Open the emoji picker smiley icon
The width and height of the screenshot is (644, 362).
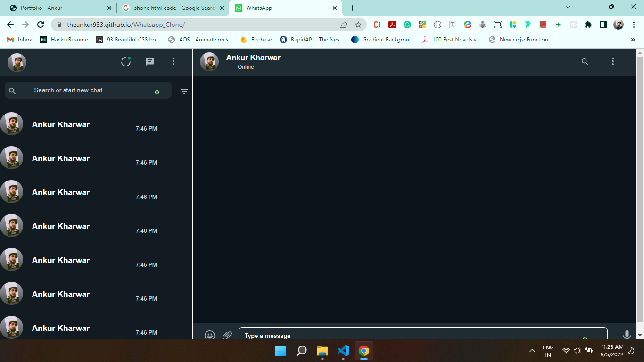210,335
